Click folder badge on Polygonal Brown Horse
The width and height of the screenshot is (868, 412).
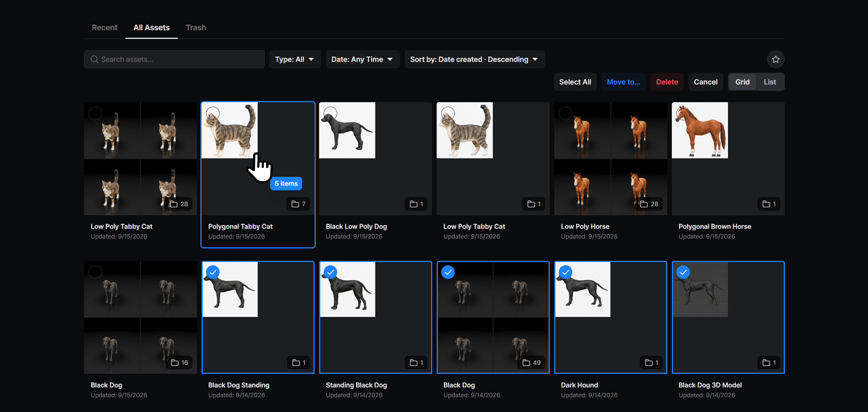point(769,204)
